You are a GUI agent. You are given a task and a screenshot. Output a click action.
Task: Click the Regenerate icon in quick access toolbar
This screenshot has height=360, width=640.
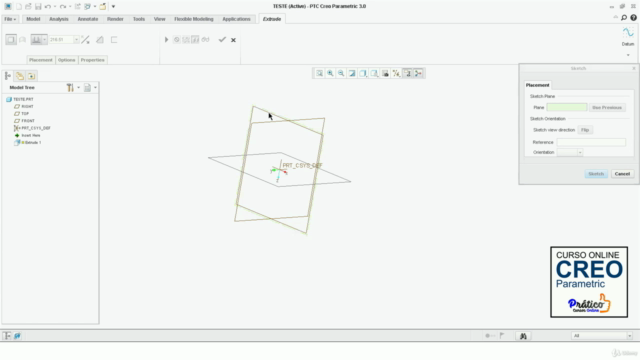[77, 7]
